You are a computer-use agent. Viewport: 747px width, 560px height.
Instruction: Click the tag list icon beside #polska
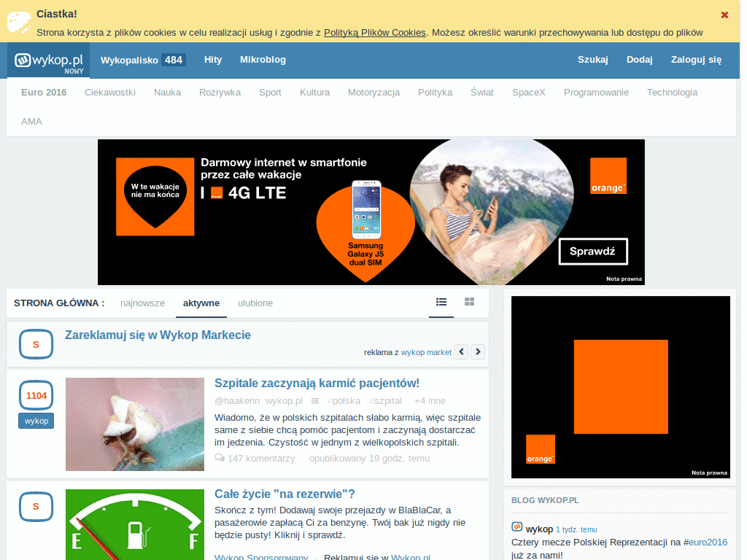[315, 401]
